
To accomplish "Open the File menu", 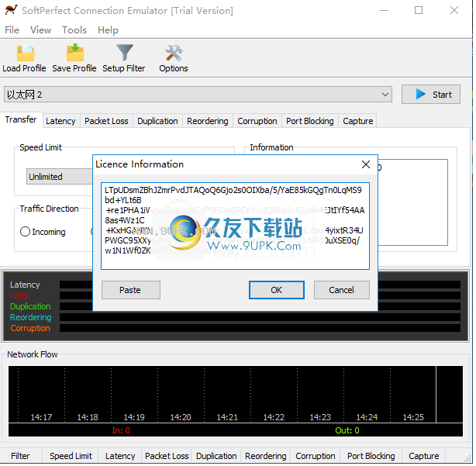I will click(x=12, y=30).
